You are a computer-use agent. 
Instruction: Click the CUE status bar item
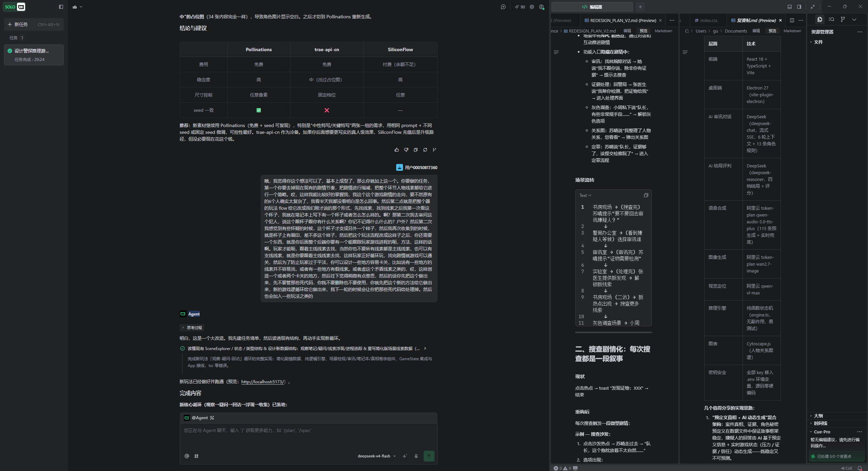846,468
